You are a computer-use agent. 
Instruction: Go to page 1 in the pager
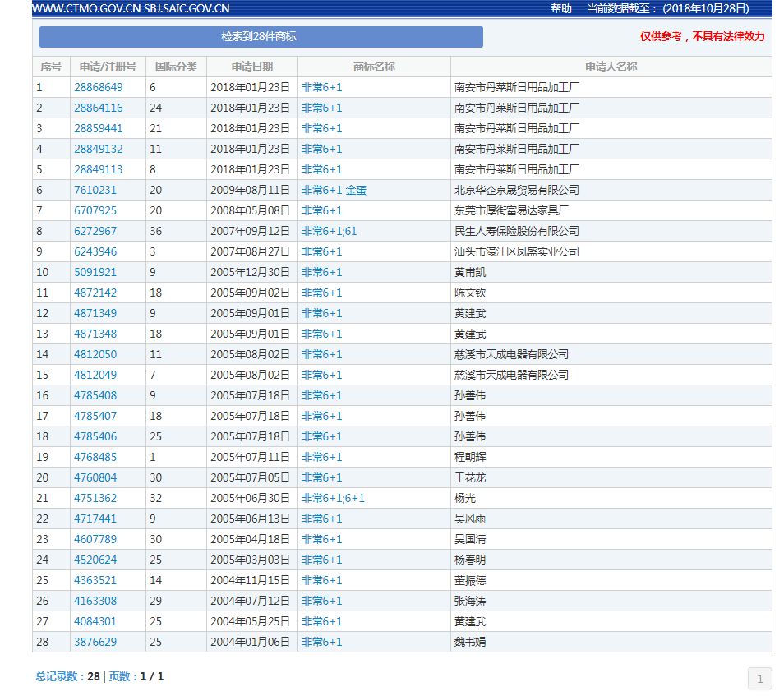click(760, 679)
